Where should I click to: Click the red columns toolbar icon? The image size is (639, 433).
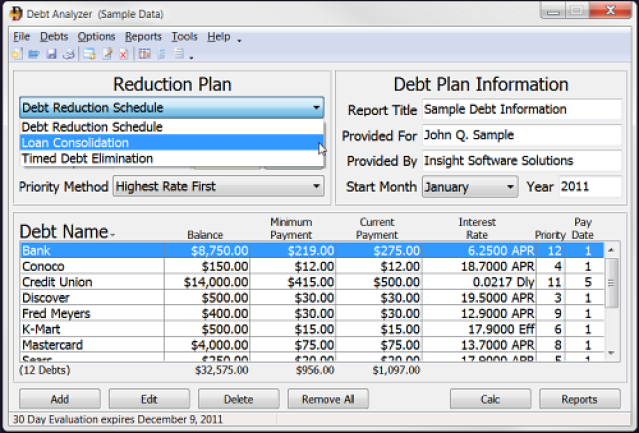[x=144, y=54]
